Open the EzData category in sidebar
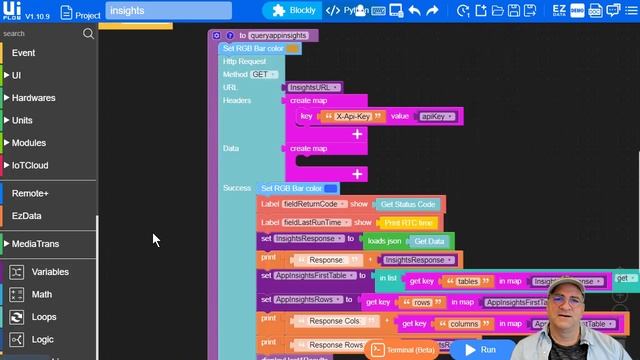The image size is (640, 360). coord(27,216)
